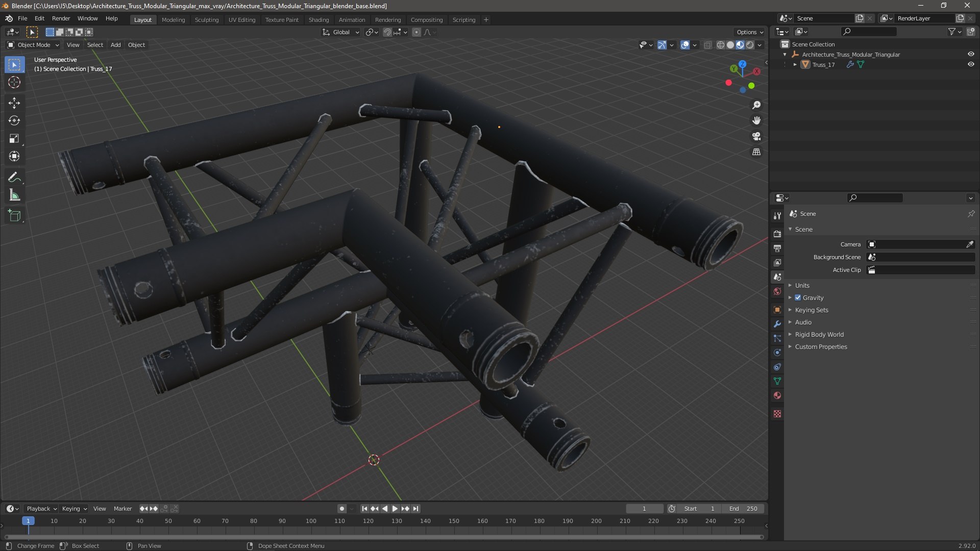Toggle X-ray mode in viewport header
This screenshot has height=551, width=980.
click(x=707, y=45)
